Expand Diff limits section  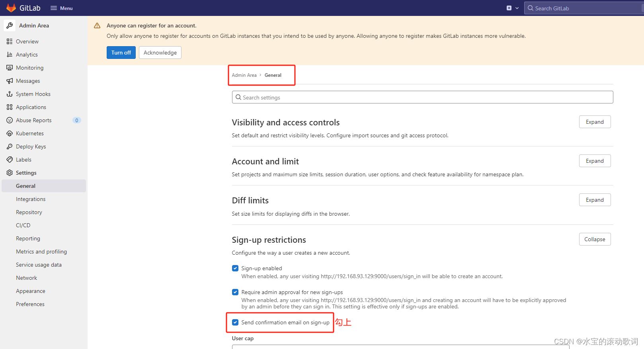[x=595, y=200]
